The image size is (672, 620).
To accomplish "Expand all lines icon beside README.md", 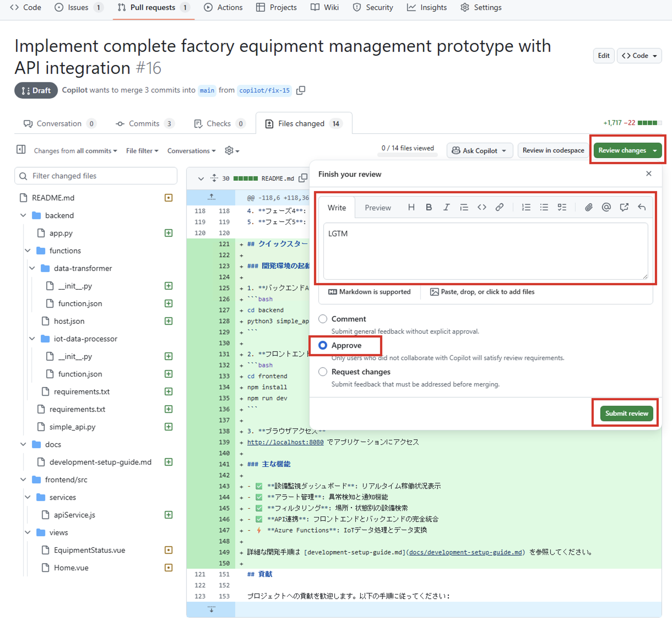I will (214, 178).
